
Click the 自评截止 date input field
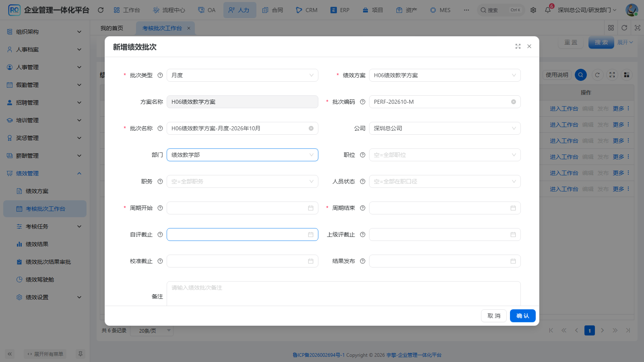(x=242, y=234)
